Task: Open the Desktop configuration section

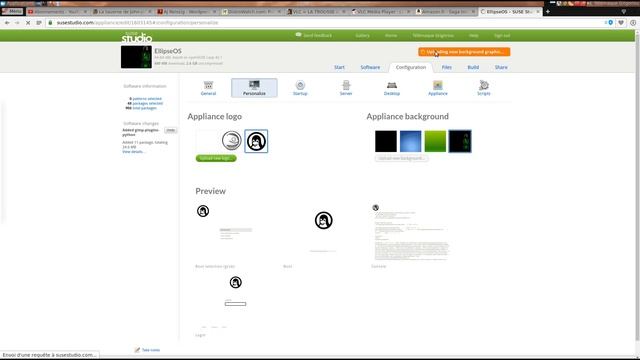Action: 392,88
